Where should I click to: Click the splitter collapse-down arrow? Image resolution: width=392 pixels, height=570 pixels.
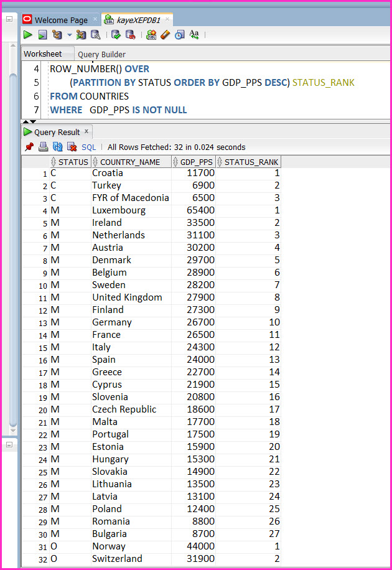tap(33, 121)
